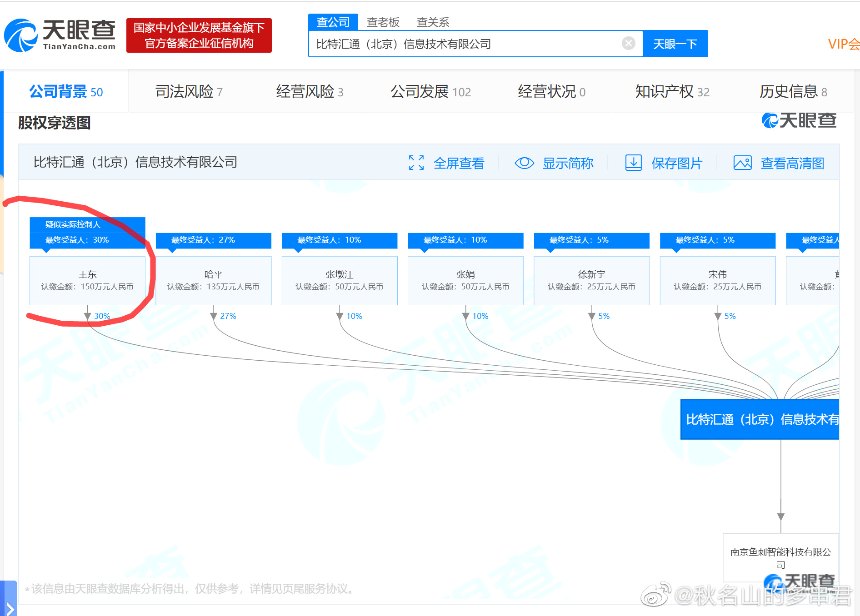Select the 查公司 search tab
Viewport: 860px width, 616px height.
pyautogui.click(x=333, y=22)
